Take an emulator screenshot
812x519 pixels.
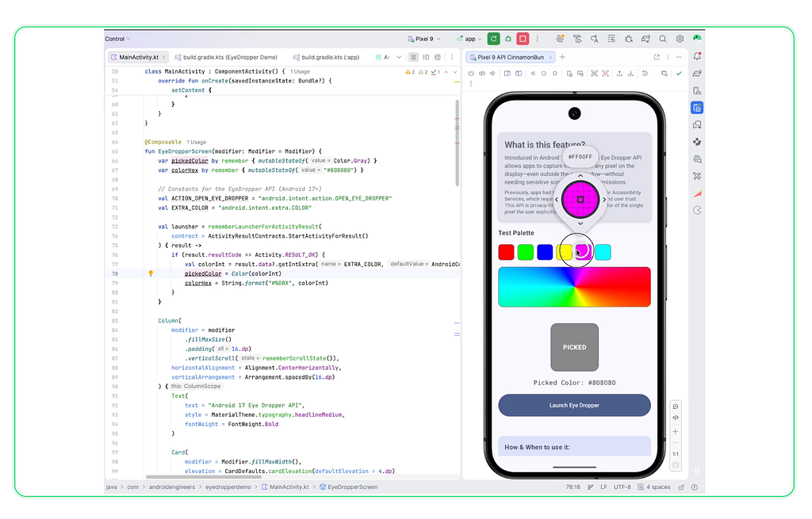[594, 74]
